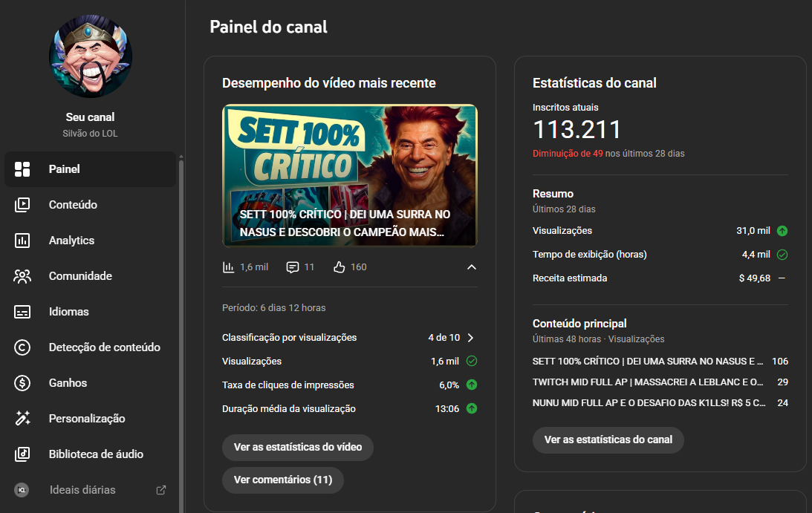Go to the Conteúdo section
The width and height of the screenshot is (812, 513).
point(90,205)
